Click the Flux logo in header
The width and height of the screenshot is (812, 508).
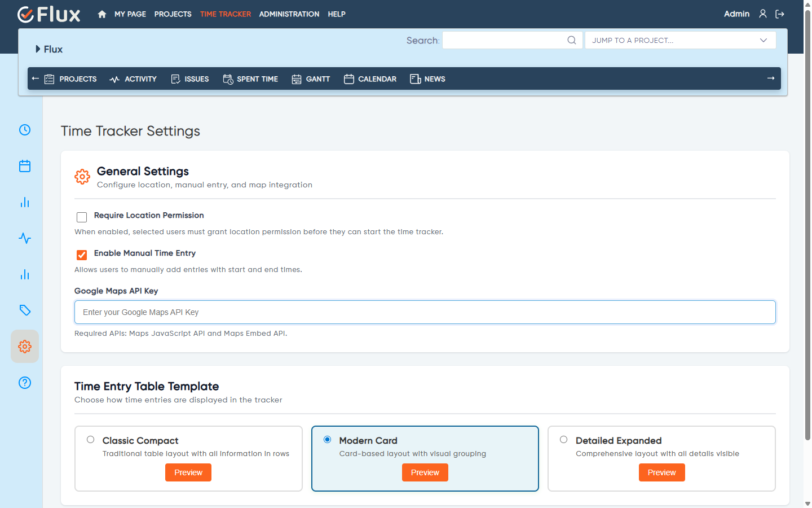49,14
